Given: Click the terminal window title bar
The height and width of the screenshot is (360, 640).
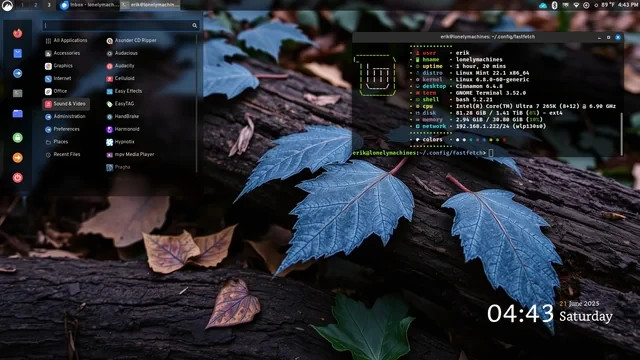Looking at the screenshot, I should pyautogui.click(x=487, y=37).
